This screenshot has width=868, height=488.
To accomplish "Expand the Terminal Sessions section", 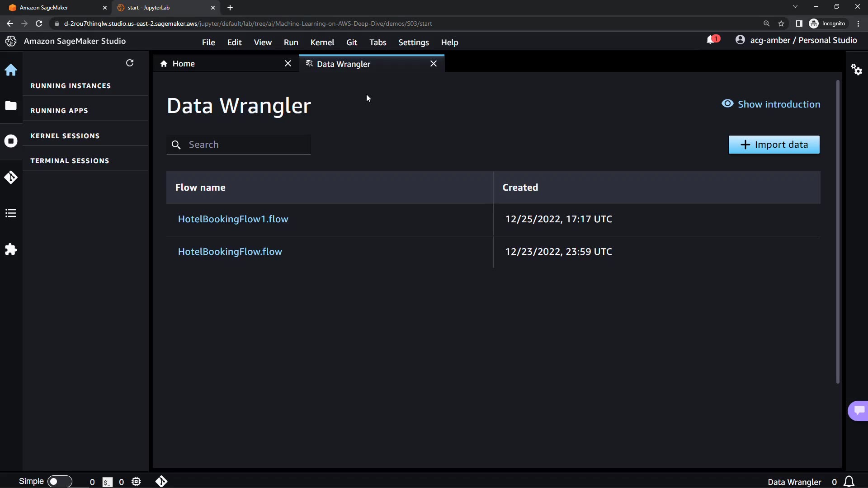I will [x=70, y=161].
